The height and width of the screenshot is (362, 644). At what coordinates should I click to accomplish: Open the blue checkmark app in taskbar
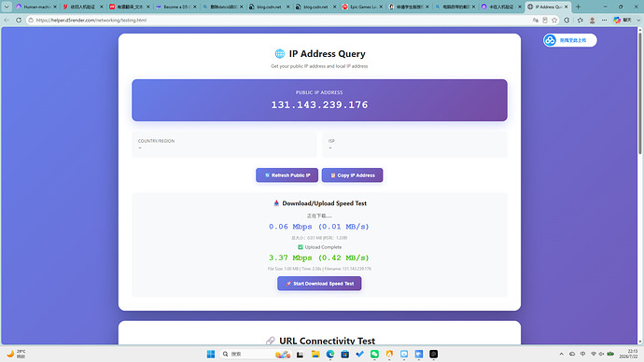click(x=359, y=354)
